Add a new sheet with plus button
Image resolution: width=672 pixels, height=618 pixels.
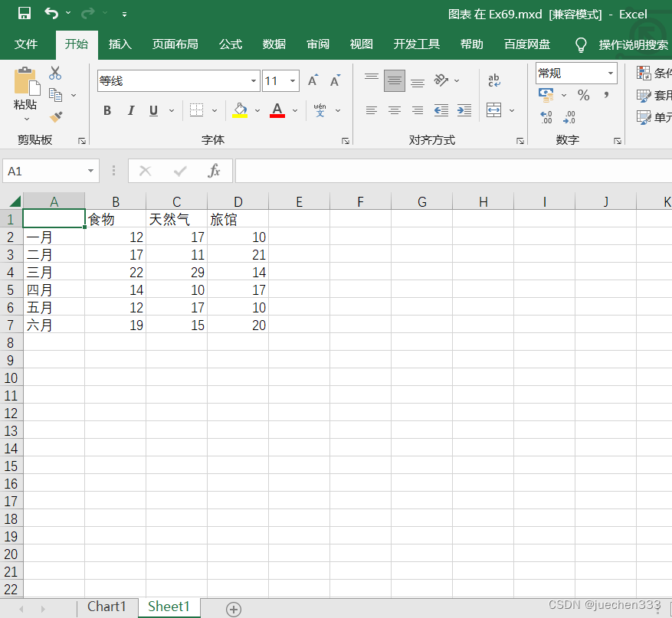pyautogui.click(x=234, y=609)
